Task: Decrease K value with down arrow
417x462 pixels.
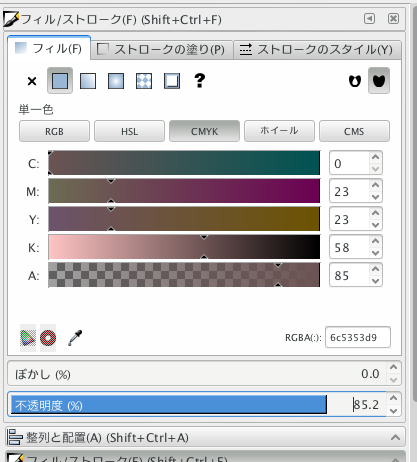Action: click(376, 253)
